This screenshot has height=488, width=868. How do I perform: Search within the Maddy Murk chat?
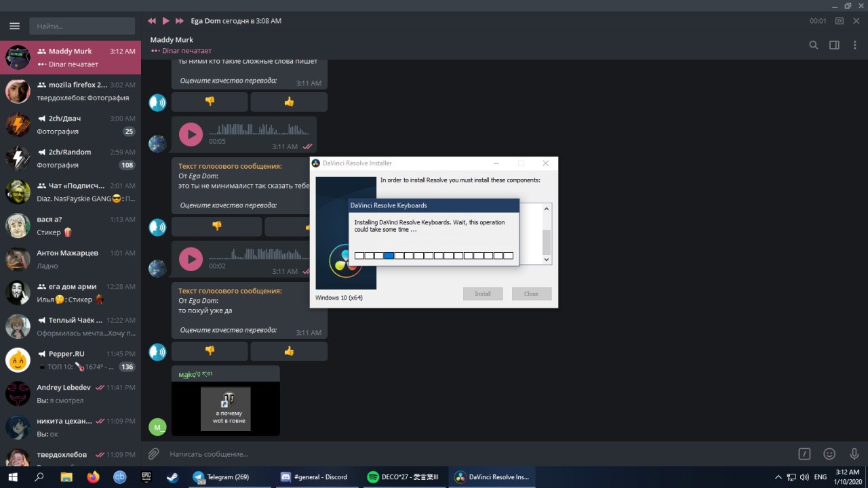click(814, 45)
